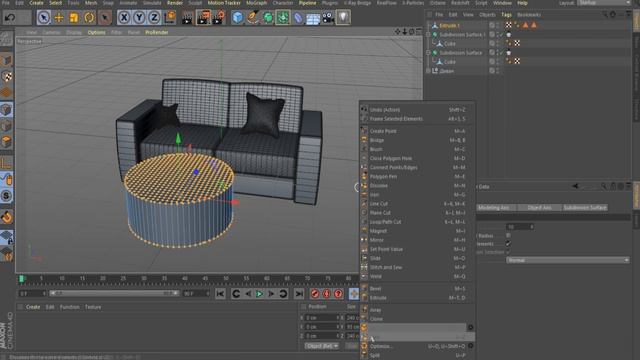This screenshot has width=640, height=360.
Task: Click the Play Forwards button in the timeline
Action: point(259,293)
